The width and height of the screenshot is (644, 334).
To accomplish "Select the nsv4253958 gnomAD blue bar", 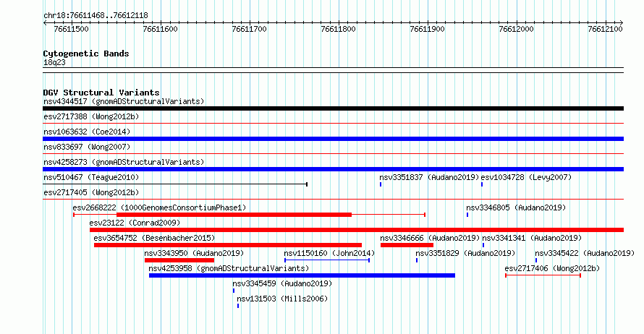I will pos(302,275).
